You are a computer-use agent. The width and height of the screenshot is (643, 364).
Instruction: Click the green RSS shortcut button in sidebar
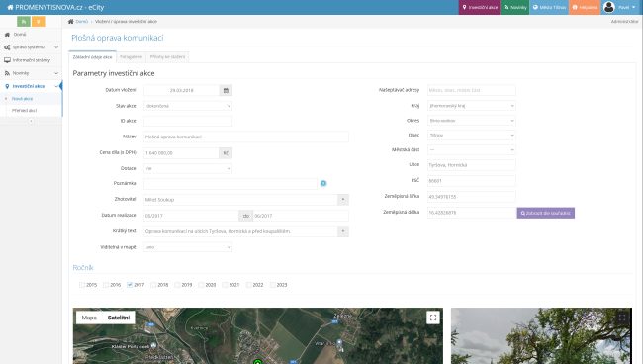[x=24, y=22]
